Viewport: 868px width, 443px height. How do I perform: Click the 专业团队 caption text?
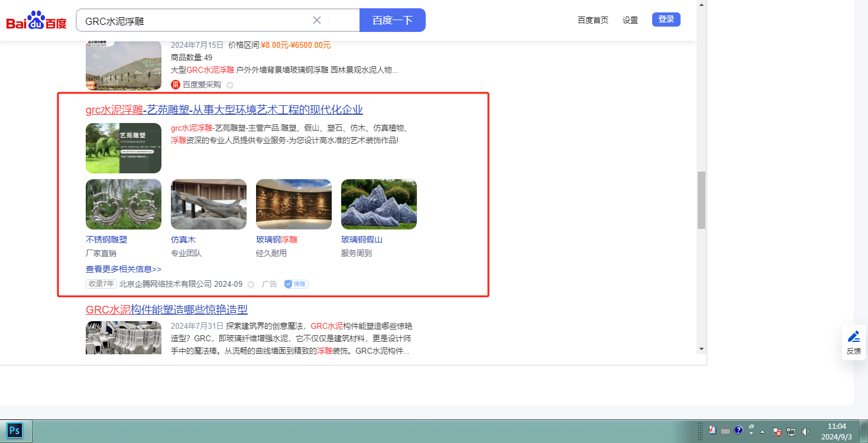click(186, 253)
